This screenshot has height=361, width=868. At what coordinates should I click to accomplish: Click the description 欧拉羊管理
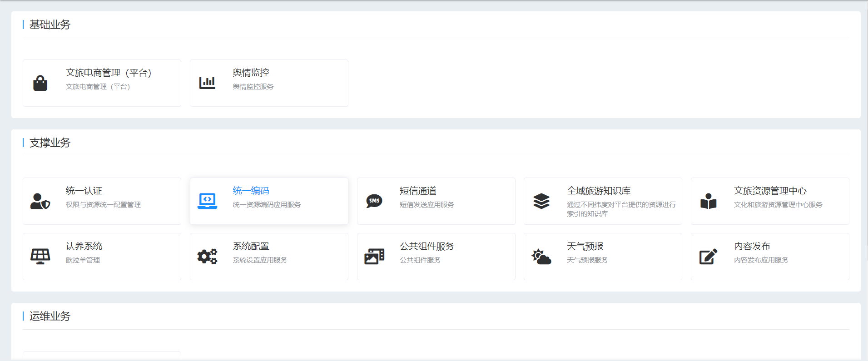[83, 260]
